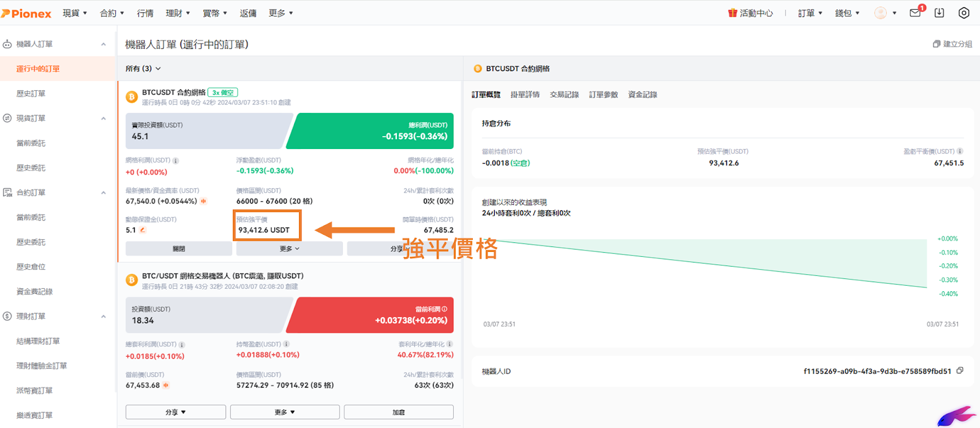Click the 現貨訂單 sidebar icon

tap(7, 118)
